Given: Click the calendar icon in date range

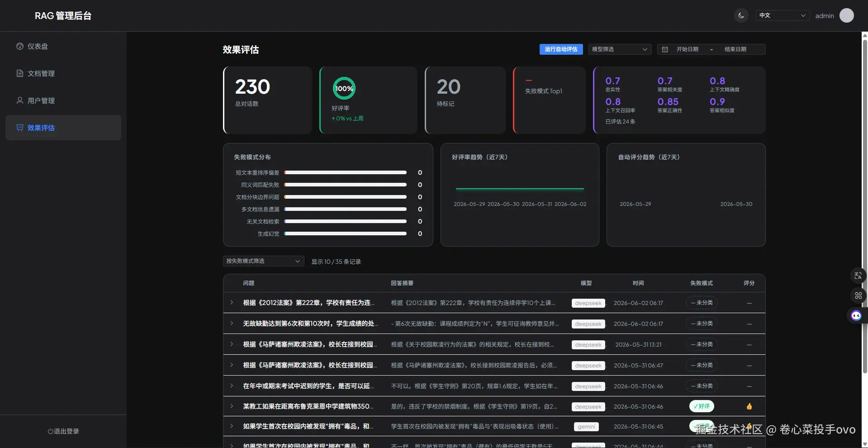Looking at the screenshot, I should pyautogui.click(x=665, y=49).
